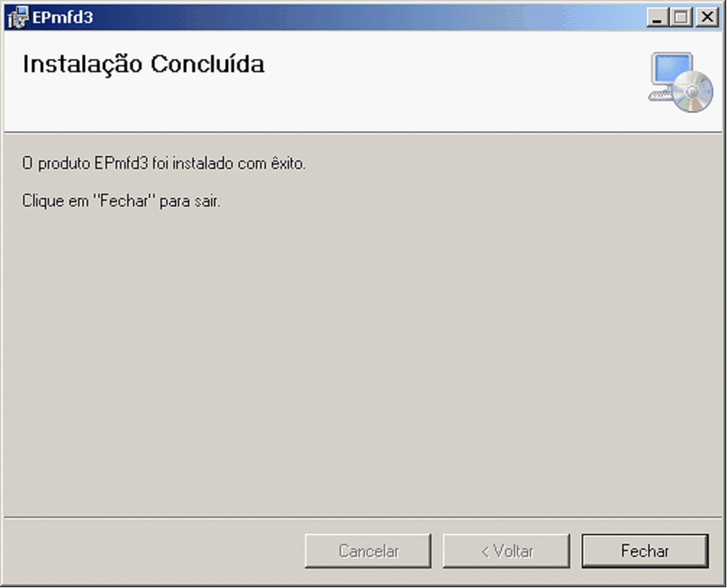Minimize the EPmfd3 installer window
The height and width of the screenshot is (588, 727).
tap(658, 17)
